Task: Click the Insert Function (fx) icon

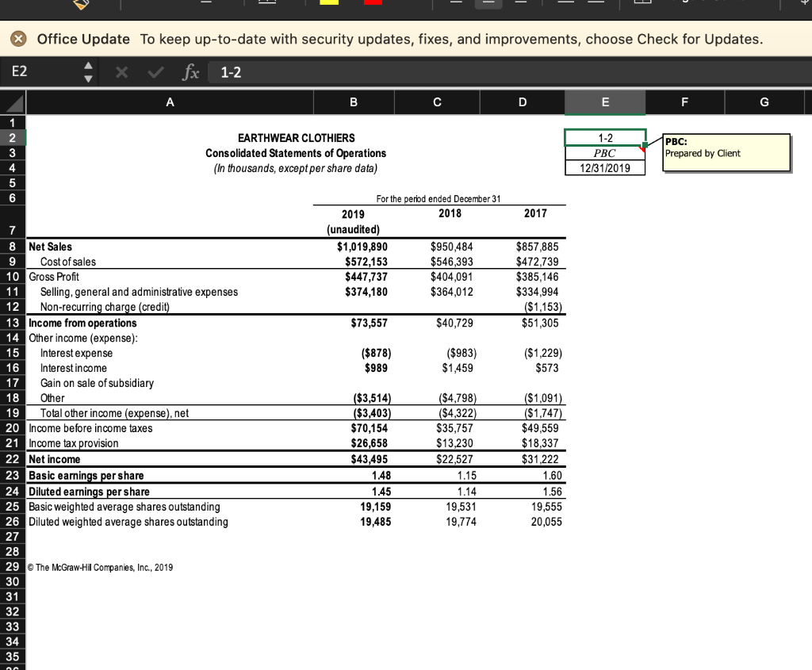Action: coord(189,72)
